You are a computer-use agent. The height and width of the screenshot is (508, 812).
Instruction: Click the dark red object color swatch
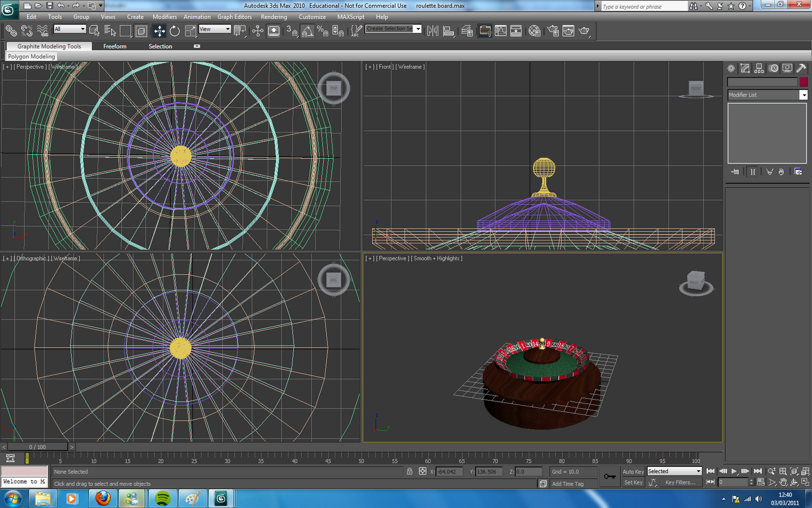click(803, 82)
